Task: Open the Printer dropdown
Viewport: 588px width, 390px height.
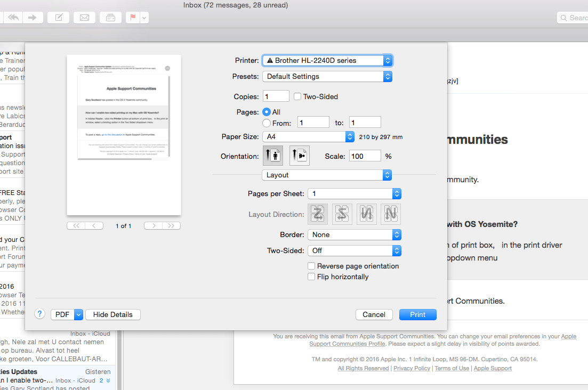Action: pos(327,60)
